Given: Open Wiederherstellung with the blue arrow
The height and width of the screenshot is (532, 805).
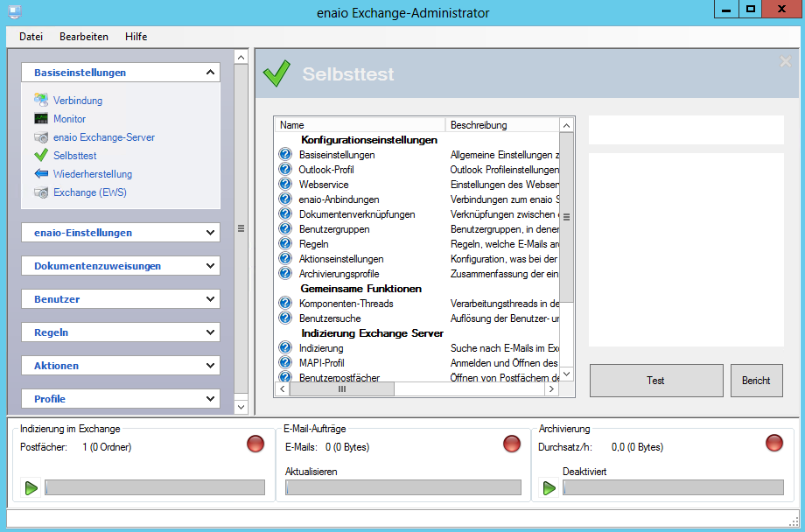Looking at the screenshot, I should (x=41, y=174).
